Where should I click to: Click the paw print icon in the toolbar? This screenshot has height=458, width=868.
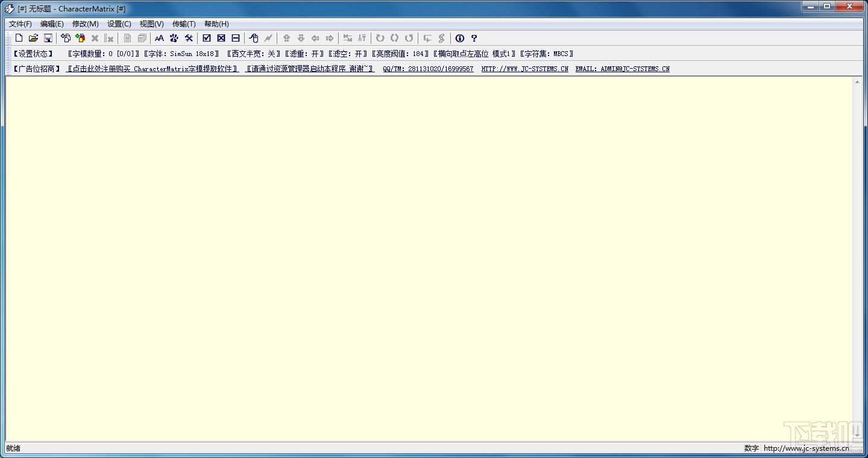[x=174, y=38]
